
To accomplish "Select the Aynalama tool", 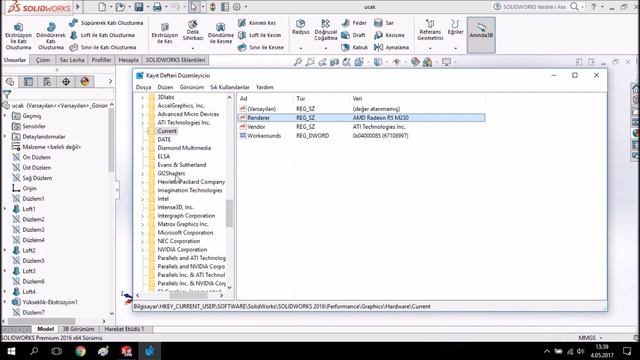I will click(x=391, y=47).
